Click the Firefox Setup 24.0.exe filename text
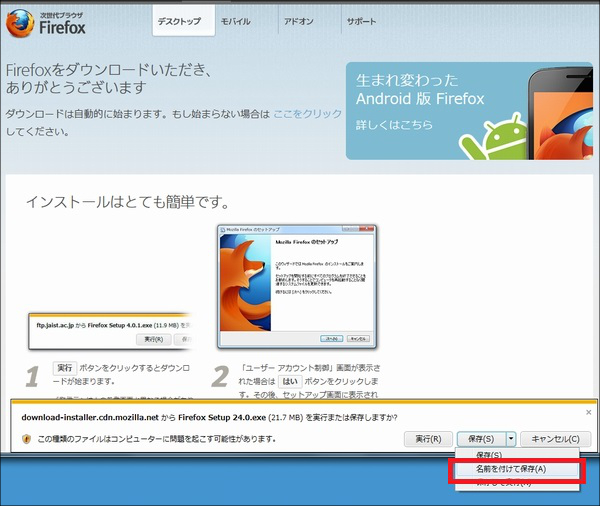Image resolution: width=600 pixels, height=506 pixels. pos(222,418)
